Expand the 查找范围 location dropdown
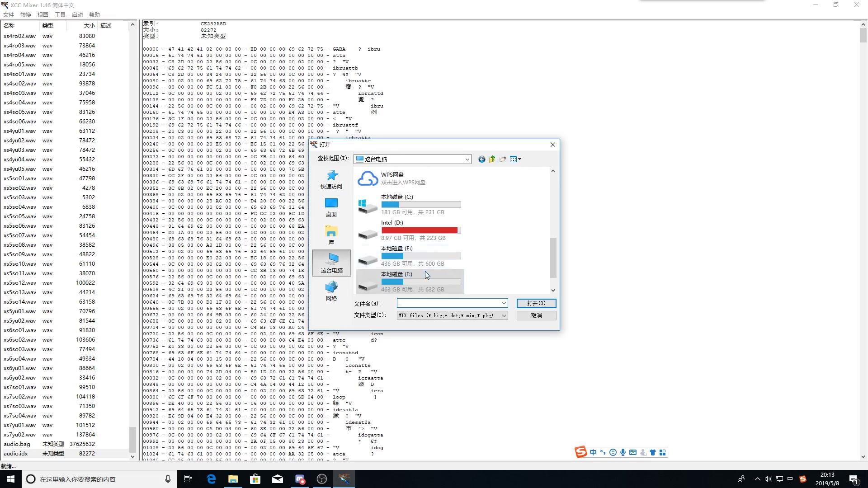This screenshot has width=868, height=488. 467,159
